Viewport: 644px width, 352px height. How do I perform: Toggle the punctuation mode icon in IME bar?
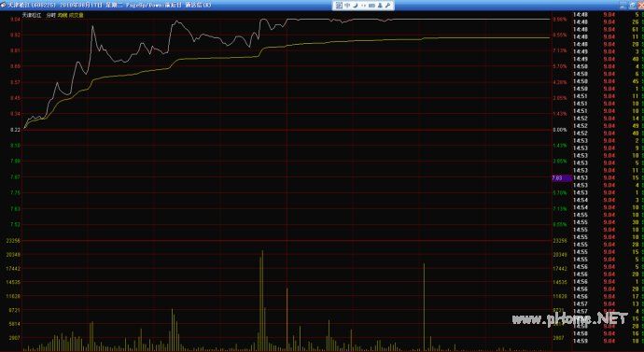(363, 6)
